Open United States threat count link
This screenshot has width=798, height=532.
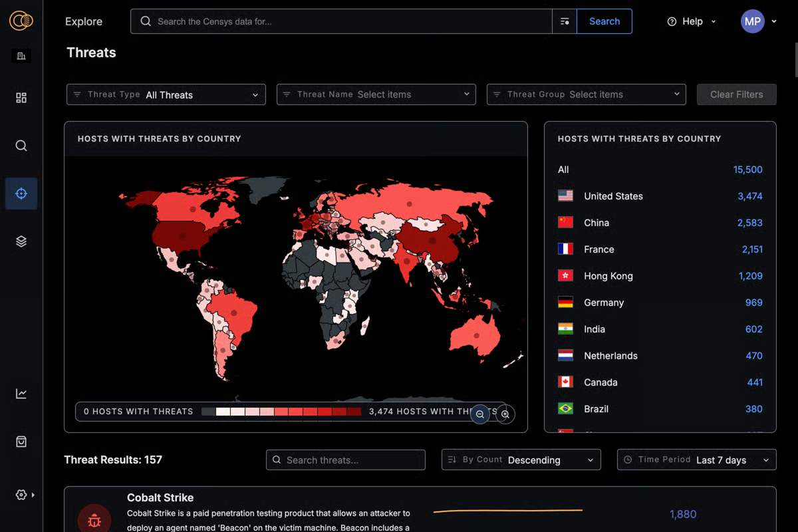[748, 196]
